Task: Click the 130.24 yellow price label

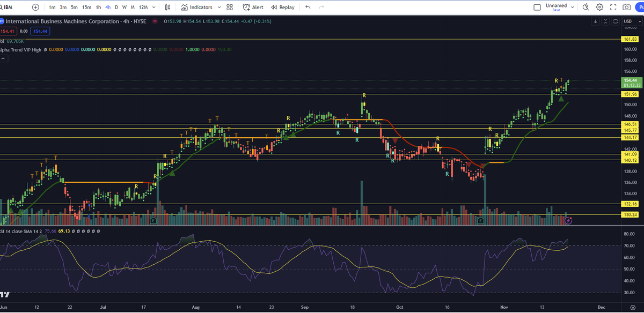Action: click(630, 215)
